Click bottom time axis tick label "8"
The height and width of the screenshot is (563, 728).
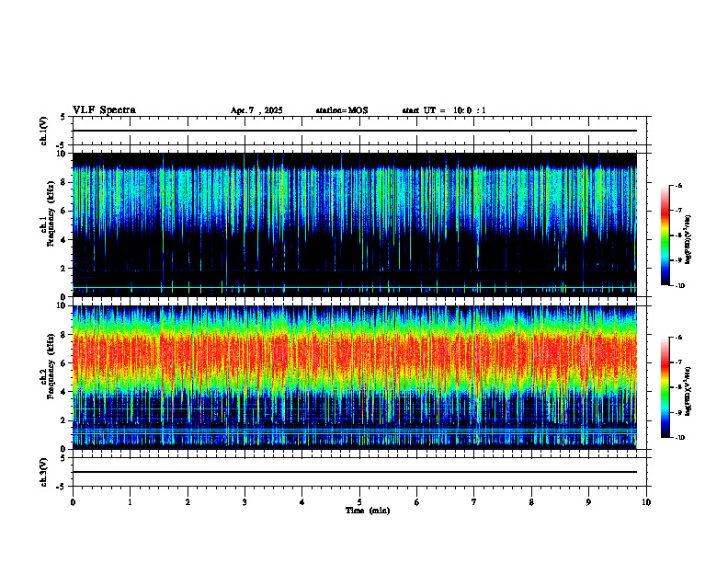531,502
